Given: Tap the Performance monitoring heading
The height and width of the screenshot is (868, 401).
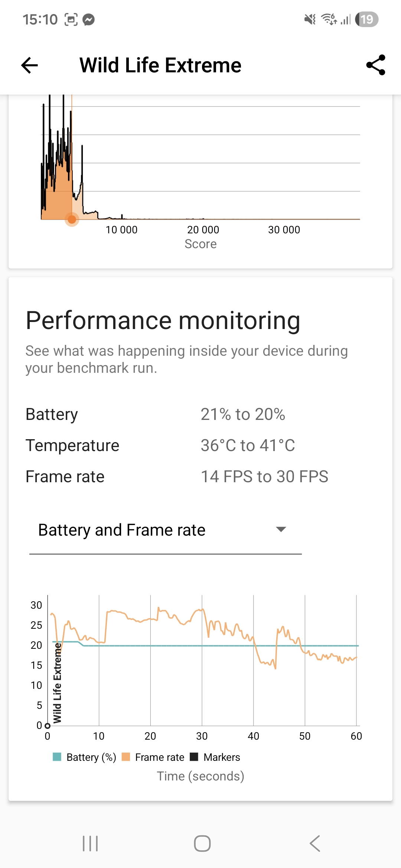Looking at the screenshot, I should coord(163,320).
